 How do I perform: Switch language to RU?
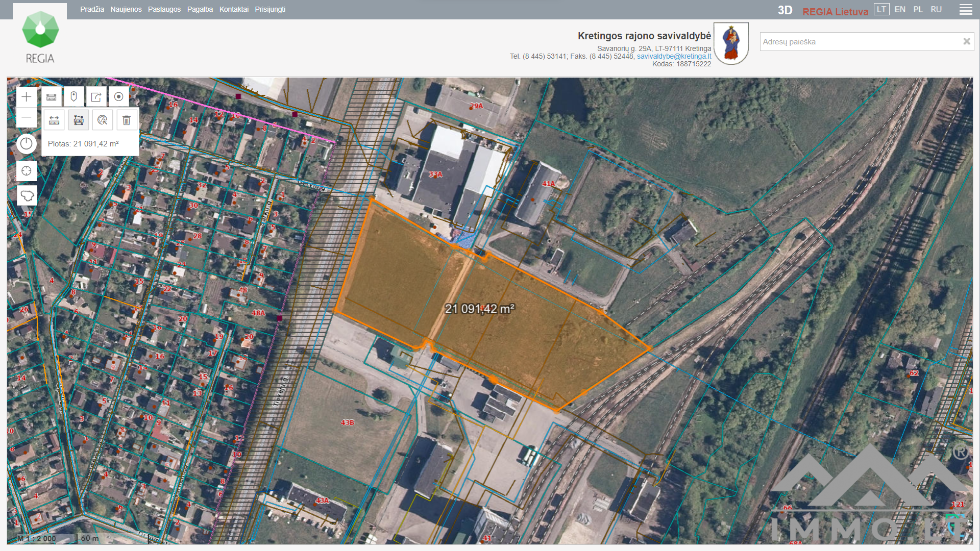click(936, 9)
